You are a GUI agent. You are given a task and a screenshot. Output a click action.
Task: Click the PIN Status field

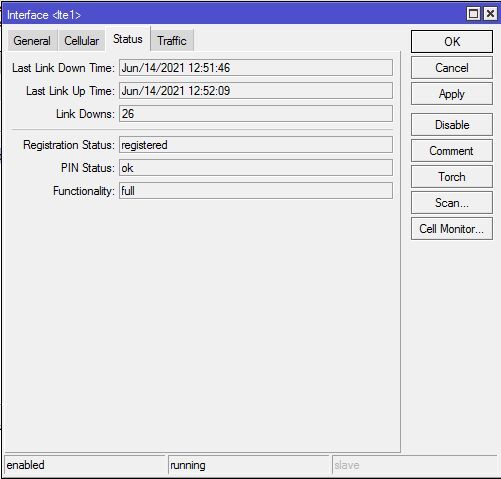click(256, 168)
